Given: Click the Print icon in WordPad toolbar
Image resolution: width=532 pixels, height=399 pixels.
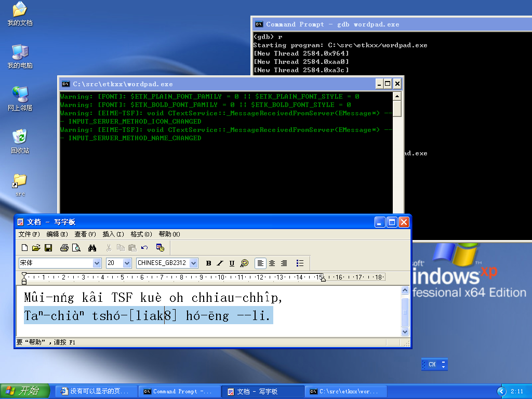Looking at the screenshot, I should 64,248.
